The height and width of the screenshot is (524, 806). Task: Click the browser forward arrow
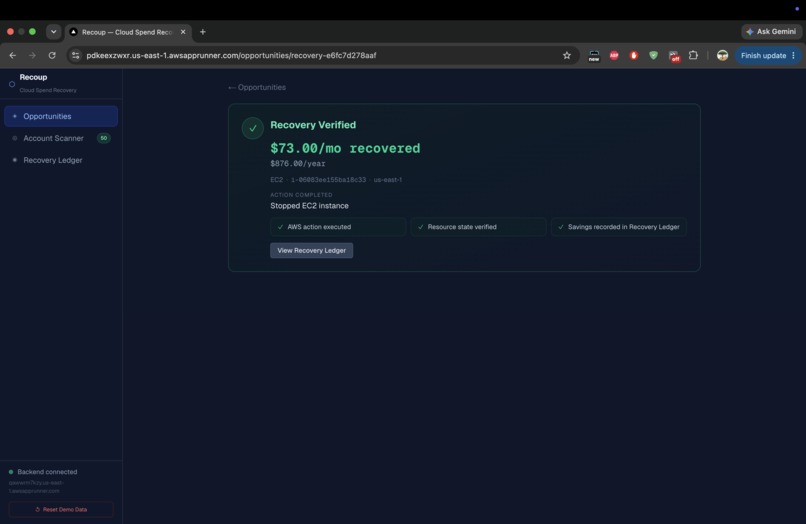point(32,56)
